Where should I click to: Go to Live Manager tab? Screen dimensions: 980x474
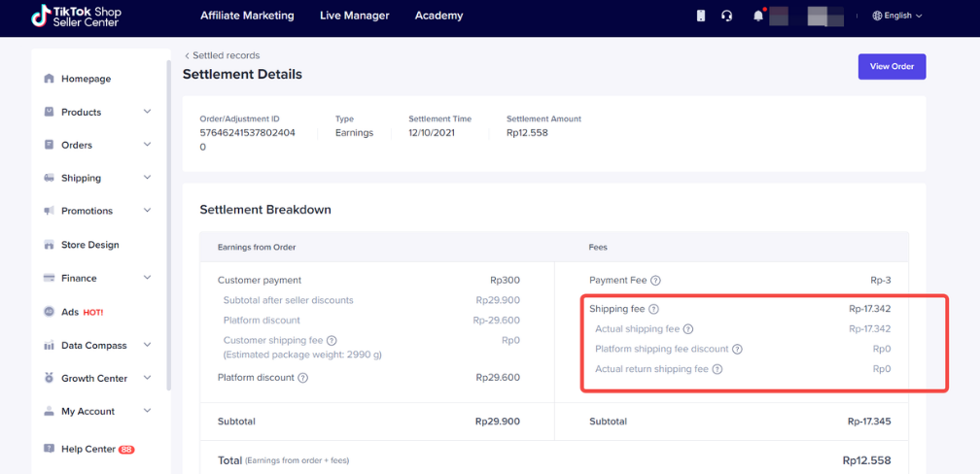click(x=354, y=16)
